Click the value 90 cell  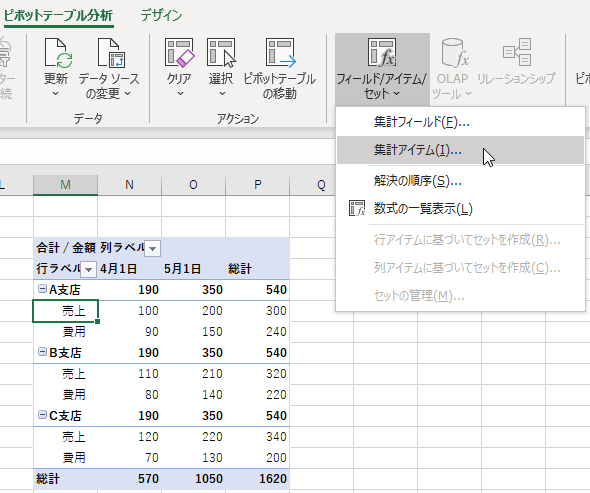[x=129, y=332]
